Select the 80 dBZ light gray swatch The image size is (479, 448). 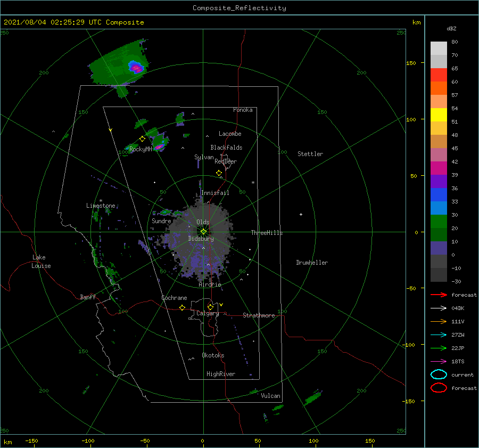[x=439, y=48]
